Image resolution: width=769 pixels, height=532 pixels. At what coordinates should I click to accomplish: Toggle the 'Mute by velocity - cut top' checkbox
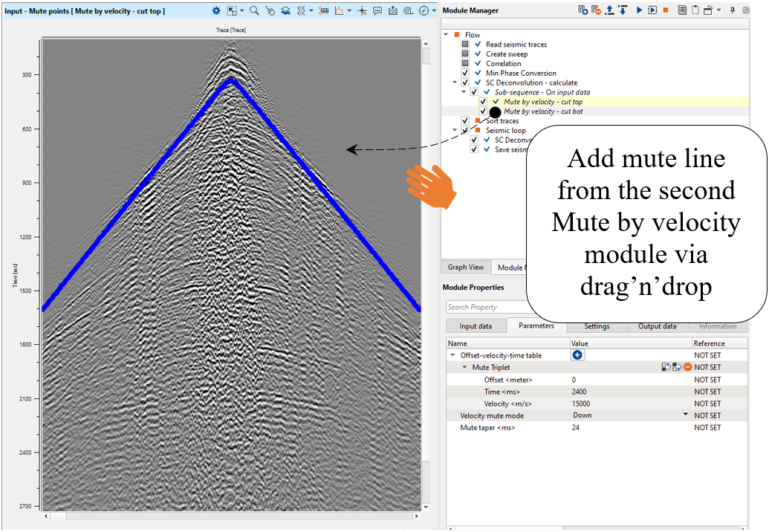[483, 102]
